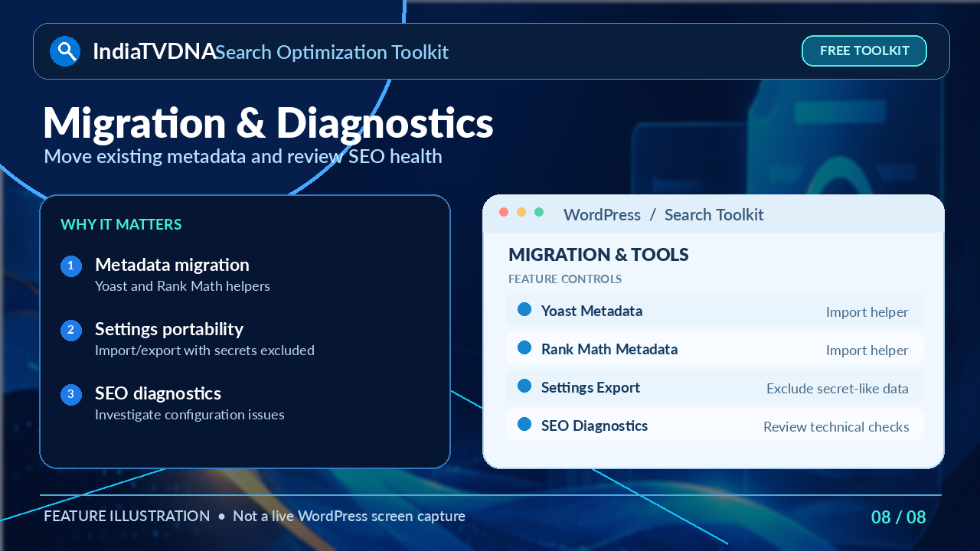Click 'Yoast and Rank Math helpers' text
The width and height of the screenshot is (980, 551).
(182, 286)
